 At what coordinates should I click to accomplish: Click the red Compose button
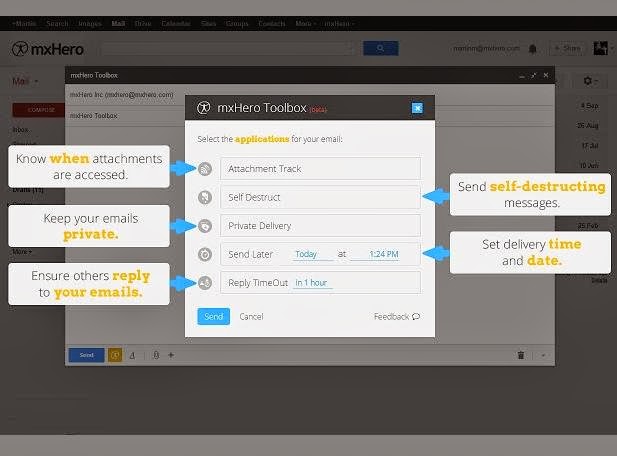(39, 110)
